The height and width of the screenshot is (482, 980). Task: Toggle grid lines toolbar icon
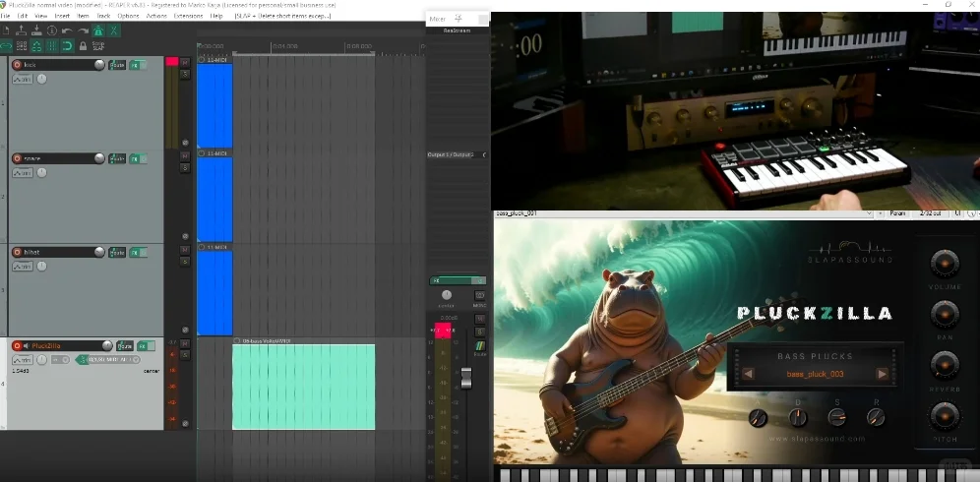tap(52, 45)
